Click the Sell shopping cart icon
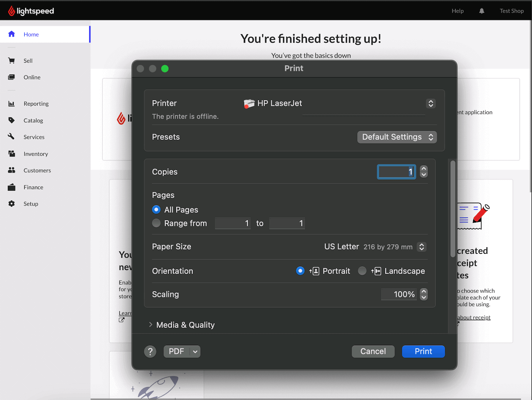The image size is (532, 400). 11,61
